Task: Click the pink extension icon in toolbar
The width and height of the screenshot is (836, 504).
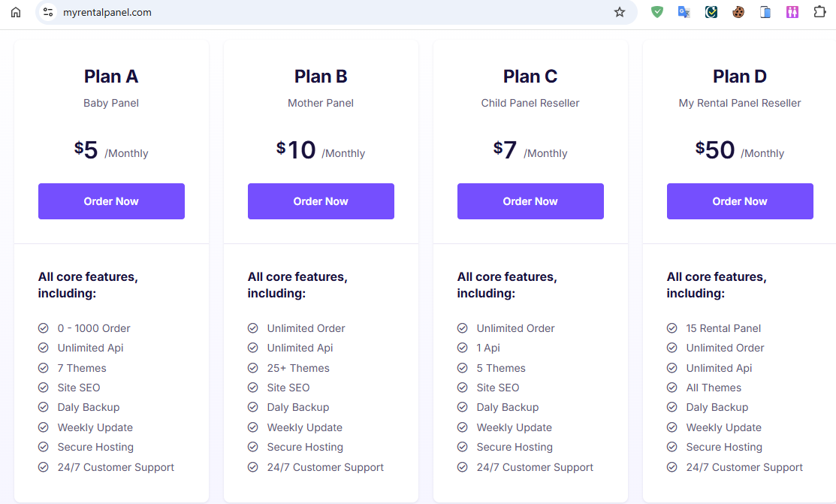Action: coord(792,12)
